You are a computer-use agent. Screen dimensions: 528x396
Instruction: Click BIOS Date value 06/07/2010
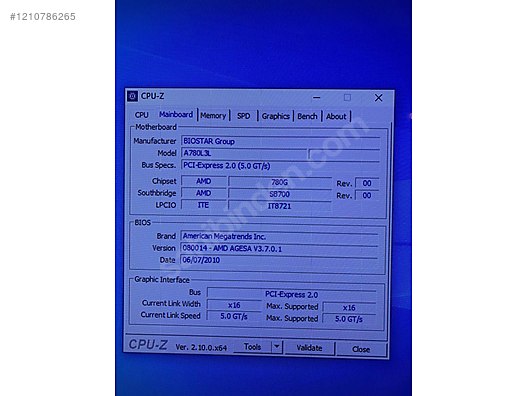click(x=279, y=260)
